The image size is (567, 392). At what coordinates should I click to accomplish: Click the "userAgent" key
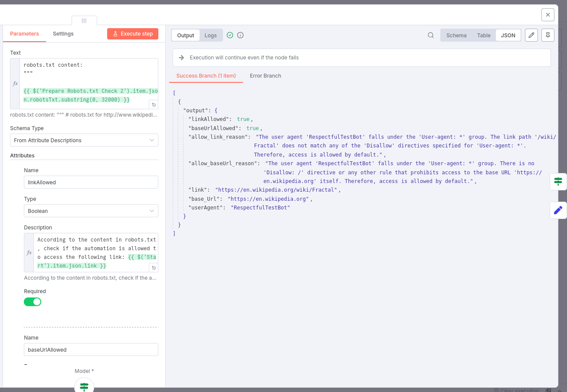click(206, 208)
